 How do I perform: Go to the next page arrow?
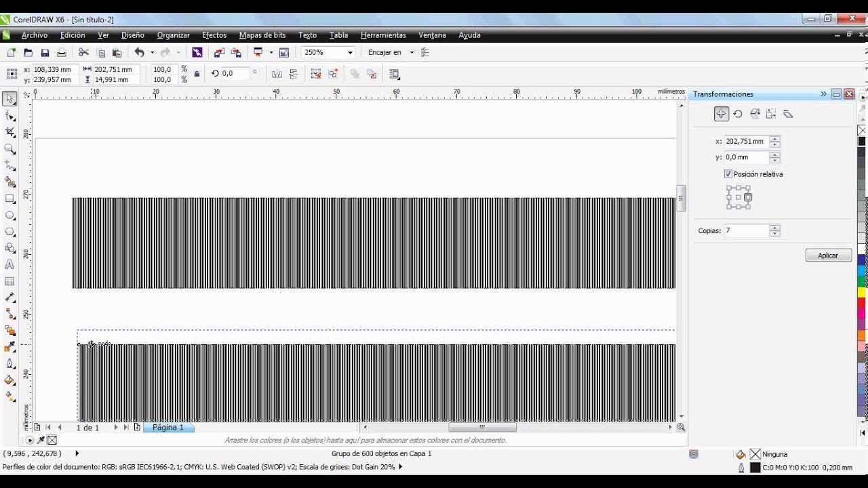tap(116, 428)
